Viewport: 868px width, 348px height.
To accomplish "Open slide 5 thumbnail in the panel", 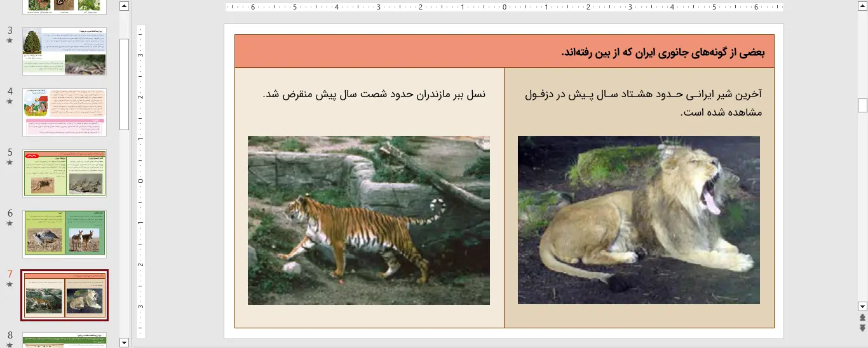I will pos(64,173).
